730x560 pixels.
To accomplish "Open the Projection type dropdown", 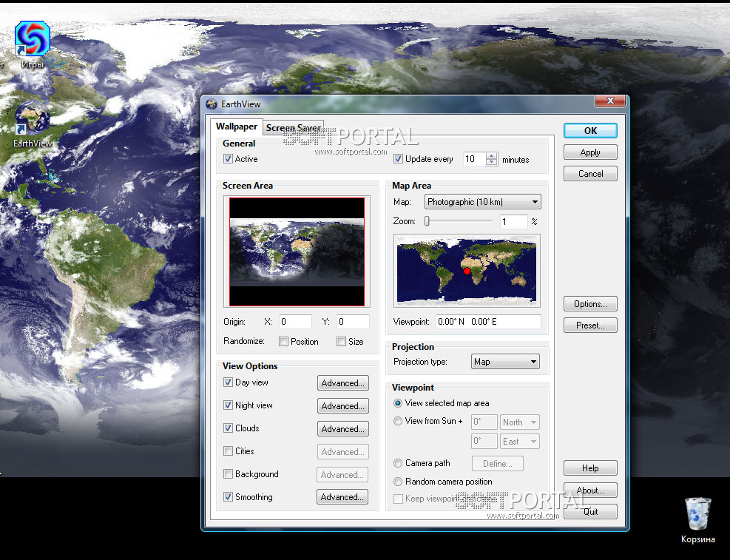I will coord(505,362).
